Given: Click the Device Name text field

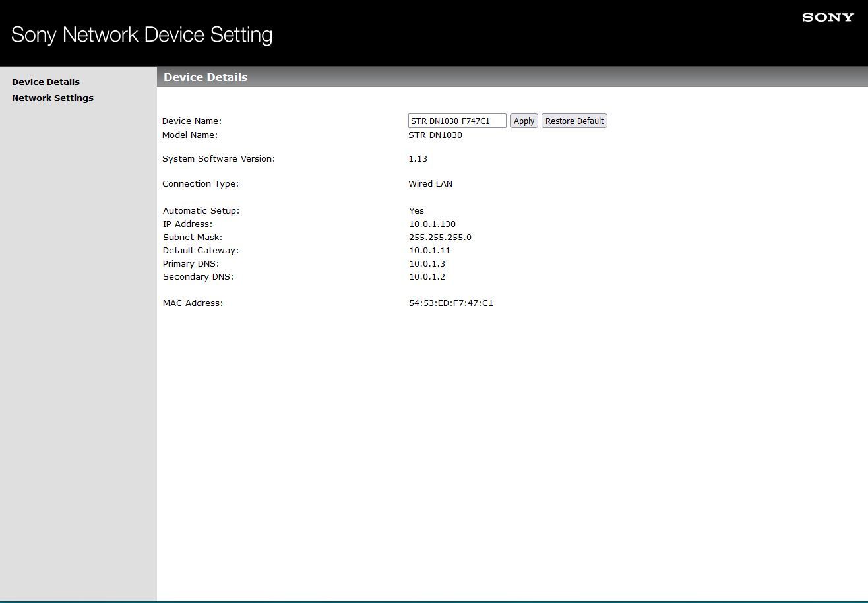Looking at the screenshot, I should click(456, 121).
